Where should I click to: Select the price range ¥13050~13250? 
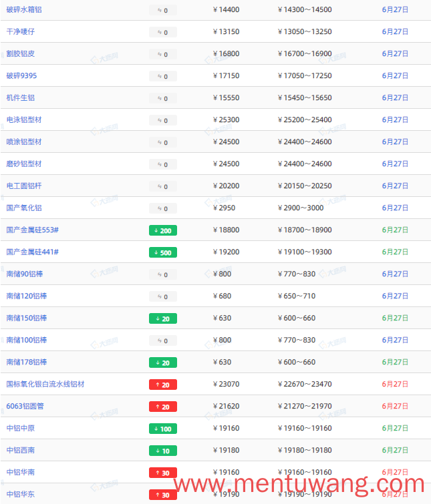(305, 31)
